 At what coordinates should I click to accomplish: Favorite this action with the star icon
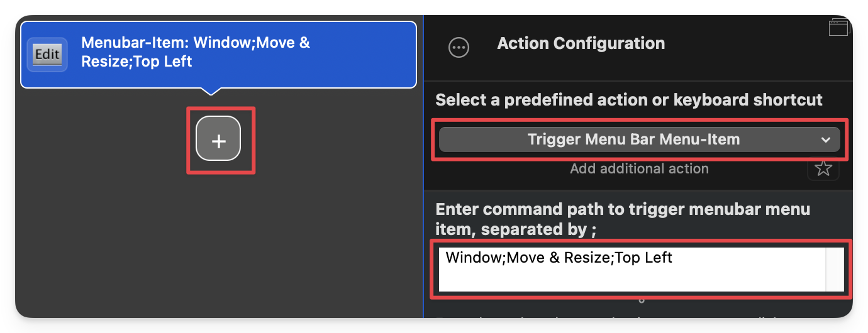pyautogui.click(x=823, y=168)
